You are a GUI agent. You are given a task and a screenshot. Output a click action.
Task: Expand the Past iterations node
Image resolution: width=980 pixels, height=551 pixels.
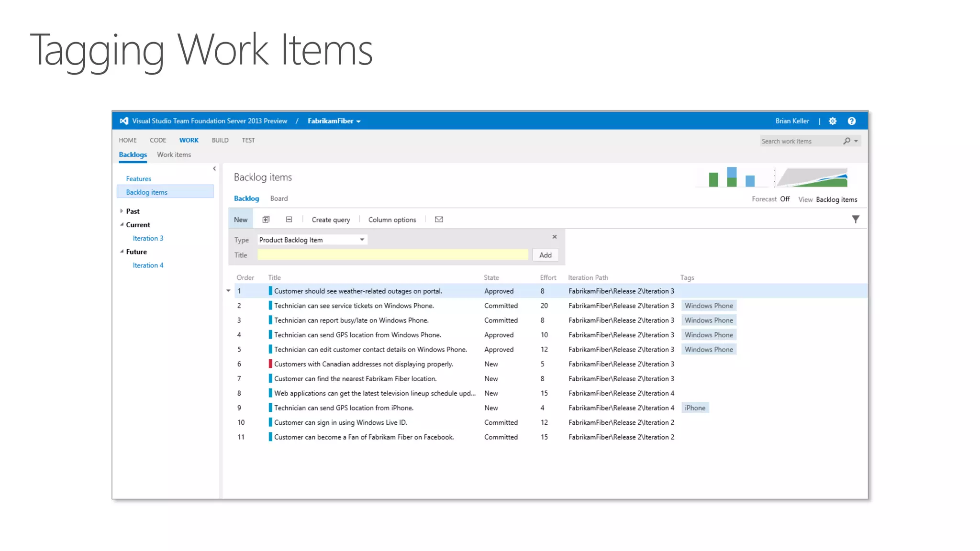[122, 211]
